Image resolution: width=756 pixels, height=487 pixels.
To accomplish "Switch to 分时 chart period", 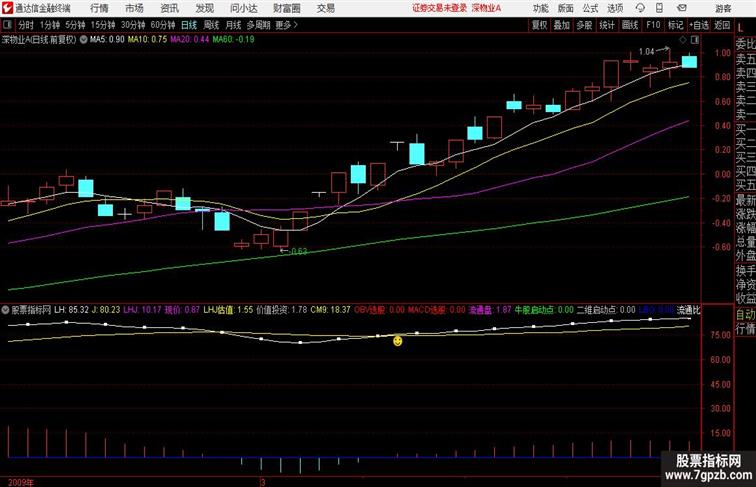I will (26, 25).
